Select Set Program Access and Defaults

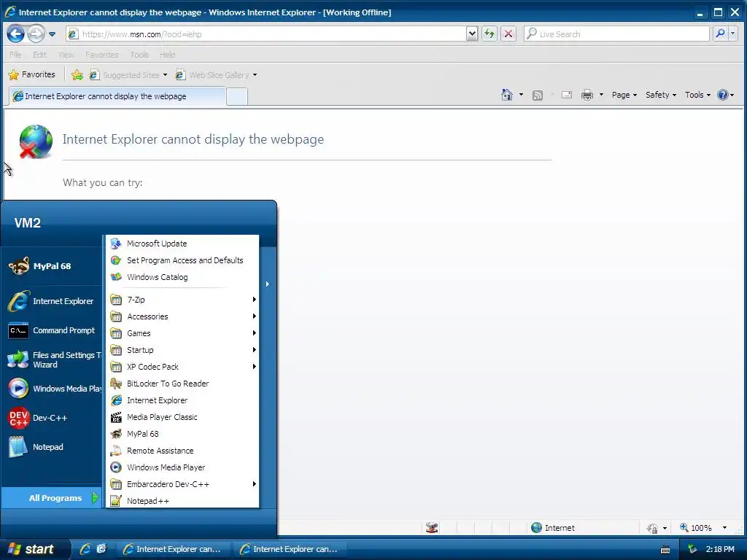(x=182, y=260)
